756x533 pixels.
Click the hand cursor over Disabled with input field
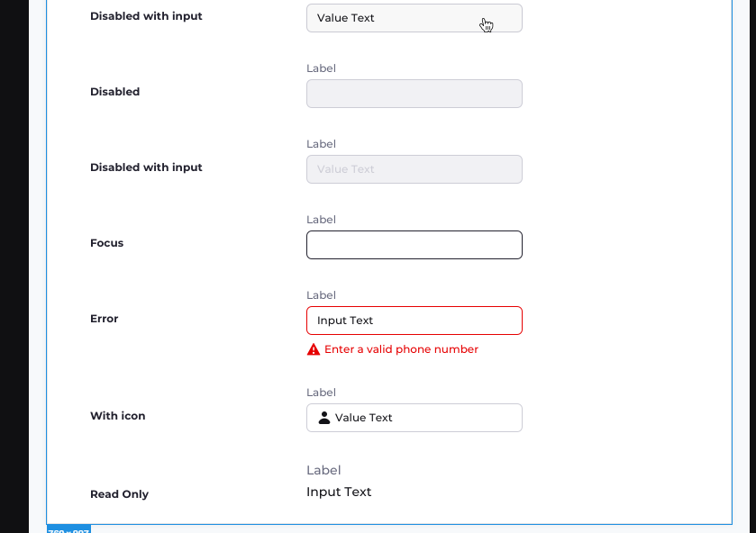(487, 24)
